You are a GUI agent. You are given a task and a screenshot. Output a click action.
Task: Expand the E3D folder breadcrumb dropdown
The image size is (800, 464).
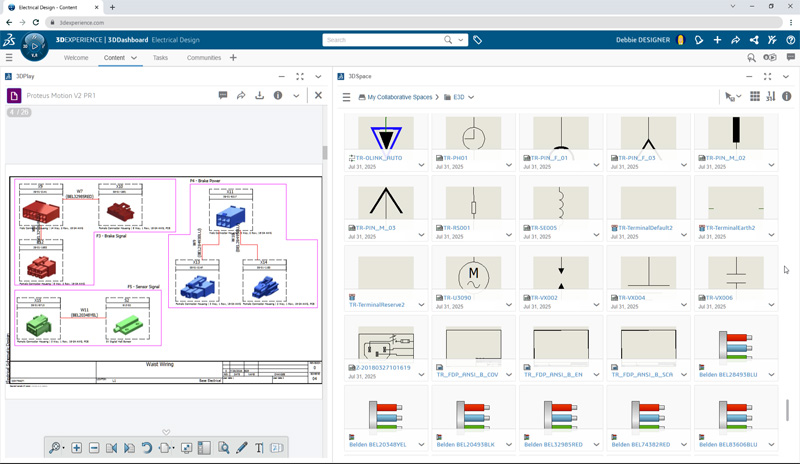pyautogui.click(x=471, y=97)
